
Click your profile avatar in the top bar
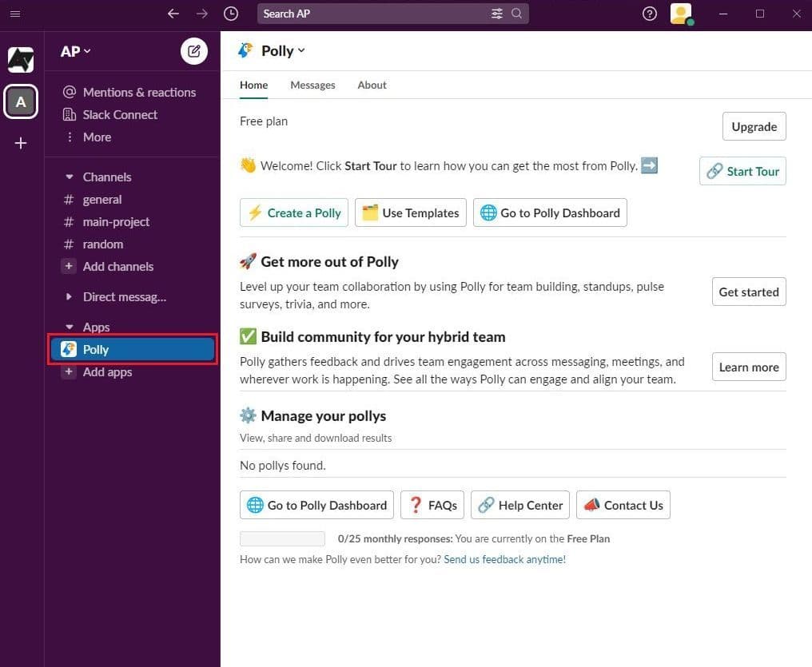pos(680,14)
